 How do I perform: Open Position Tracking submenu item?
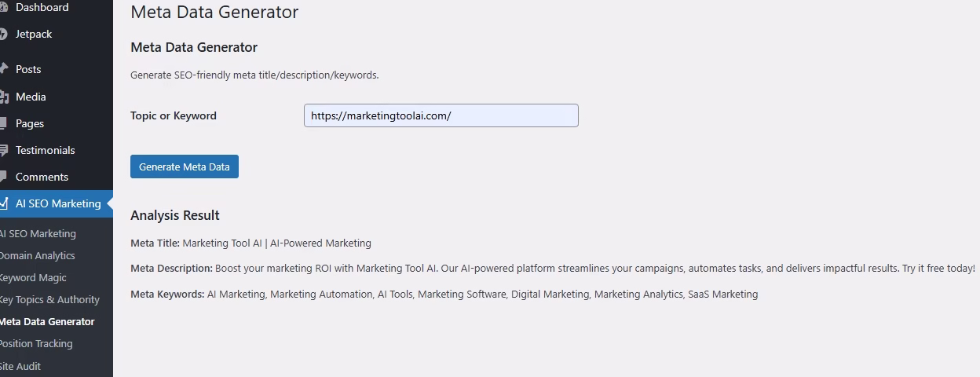pyautogui.click(x=36, y=343)
